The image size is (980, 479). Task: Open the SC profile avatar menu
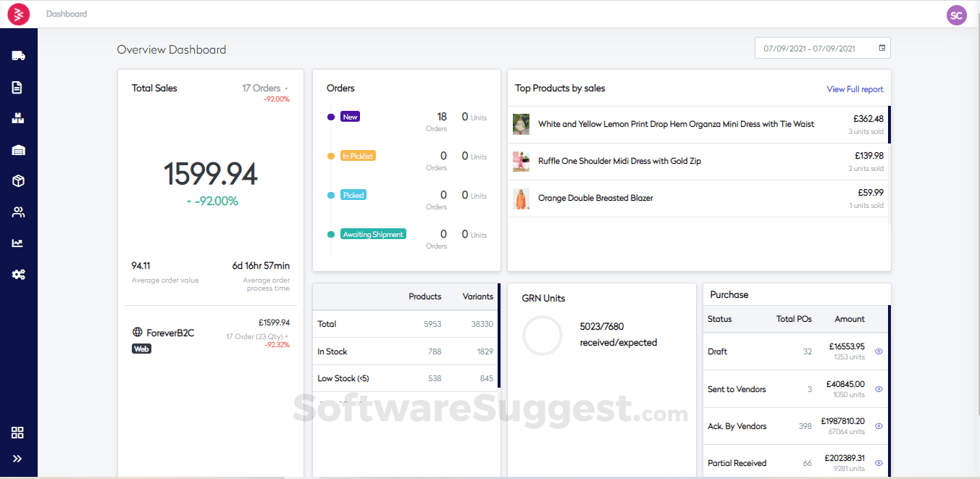coord(957,14)
